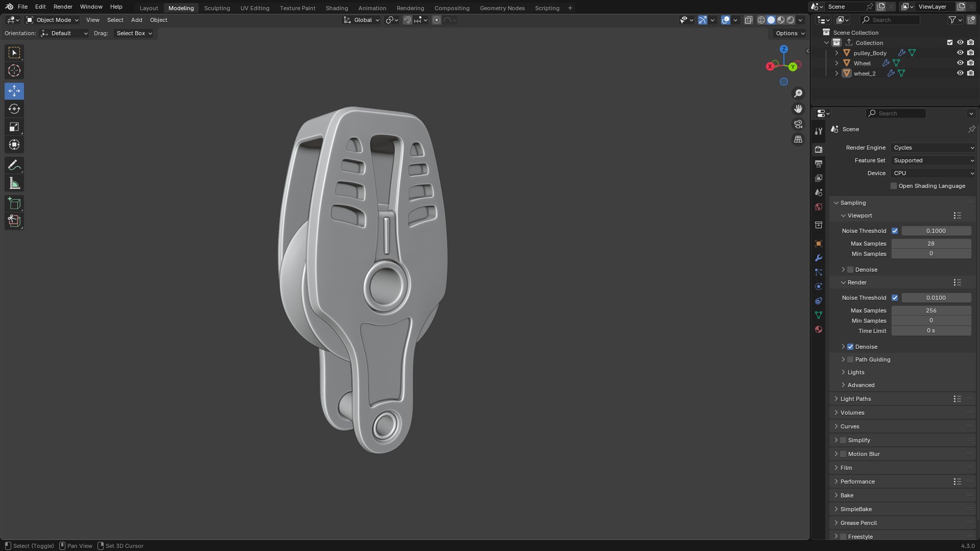Toggle X-ray view in the header

(748, 20)
